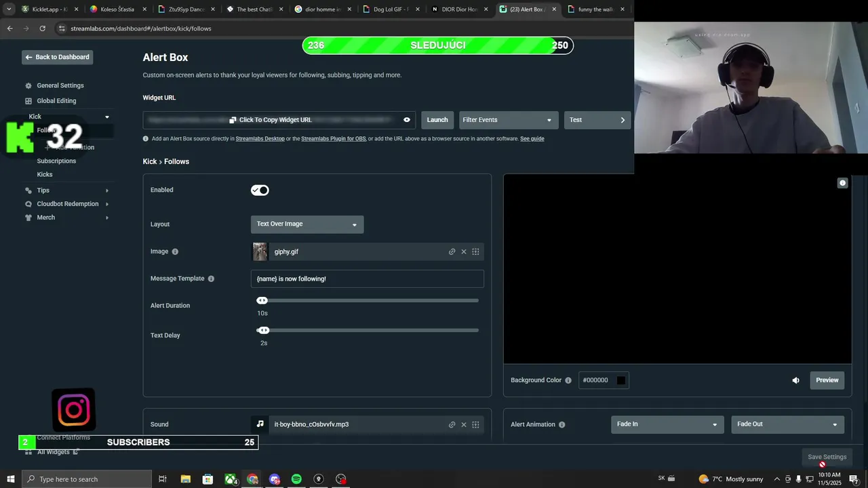Click the black background color swatch
Viewport: 868px width, 488px height.
(620, 380)
